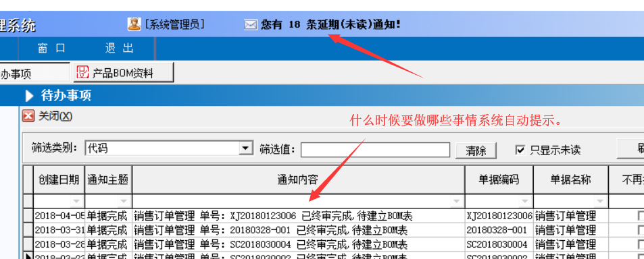
Task: Check the 不再提示 box for SC2018030004
Action: [x=641, y=245]
